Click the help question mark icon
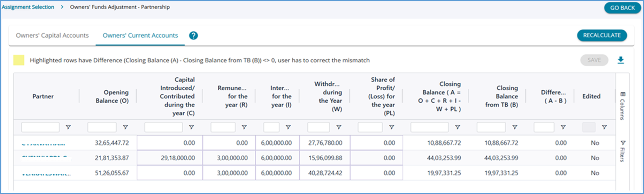This screenshot has height=194, width=644. 193,36
